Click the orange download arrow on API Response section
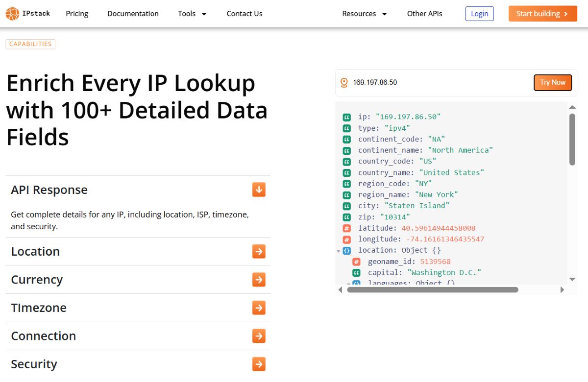 (x=258, y=190)
